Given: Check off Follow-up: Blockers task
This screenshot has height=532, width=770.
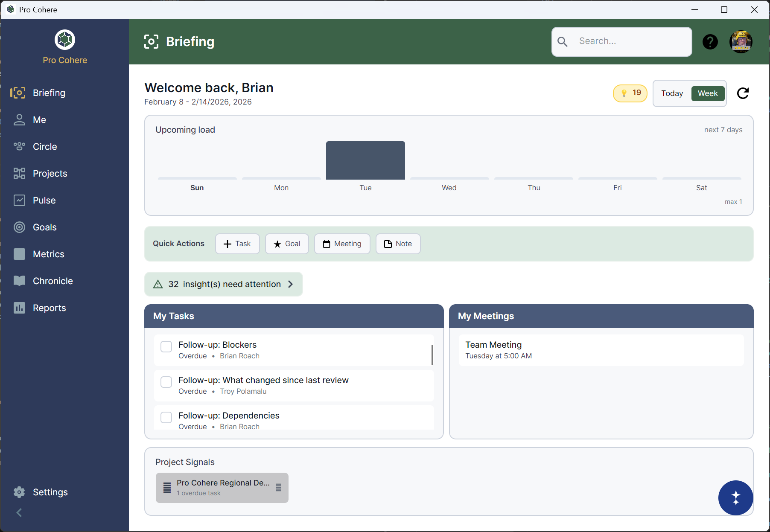Looking at the screenshot, I should (166, 346).
